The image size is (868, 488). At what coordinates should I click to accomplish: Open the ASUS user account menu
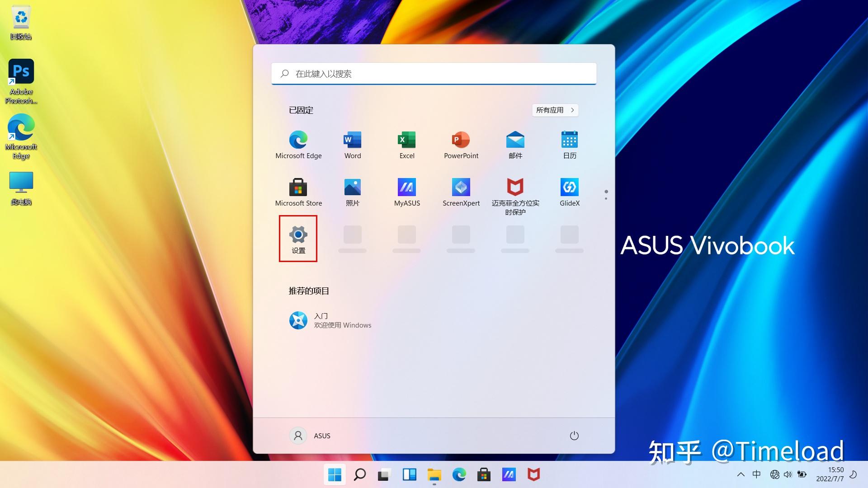310,436
